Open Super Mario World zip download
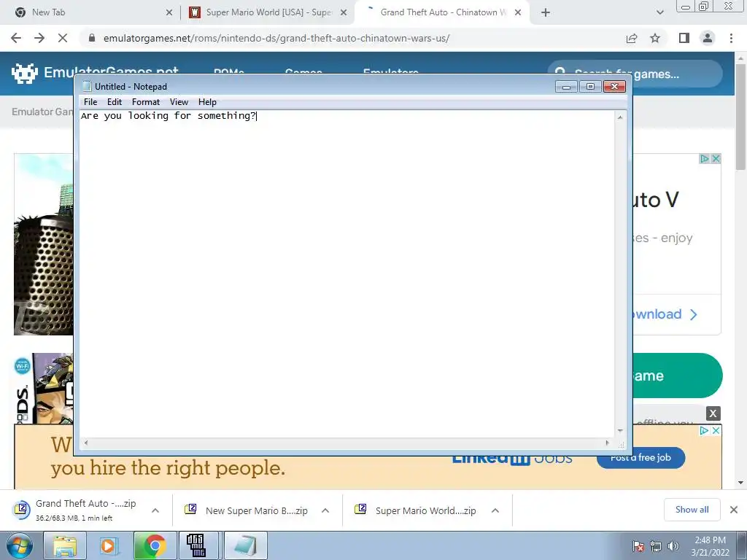 [x=417, y=510]
